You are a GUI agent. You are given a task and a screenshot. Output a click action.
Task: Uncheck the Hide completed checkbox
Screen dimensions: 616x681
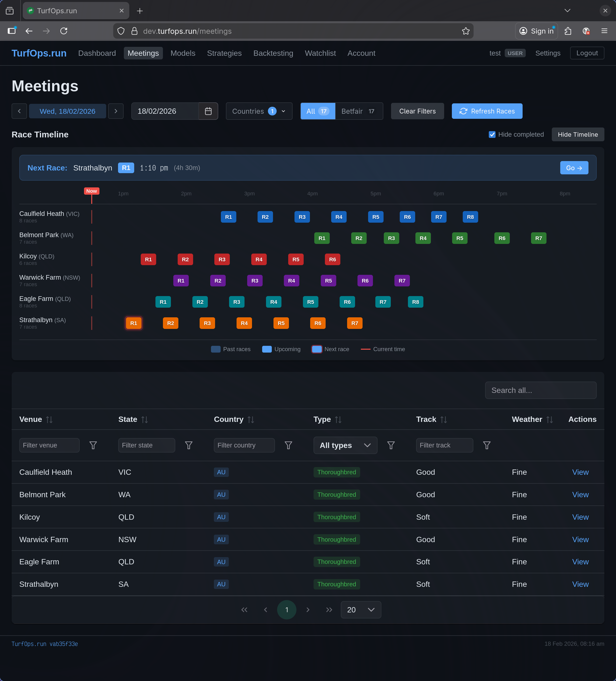(492, 135)
